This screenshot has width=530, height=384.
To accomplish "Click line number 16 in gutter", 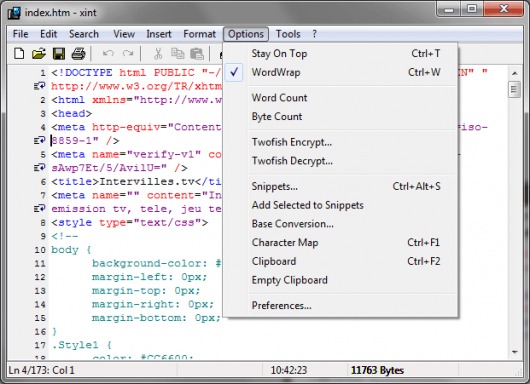I will (x=40, y=332).
